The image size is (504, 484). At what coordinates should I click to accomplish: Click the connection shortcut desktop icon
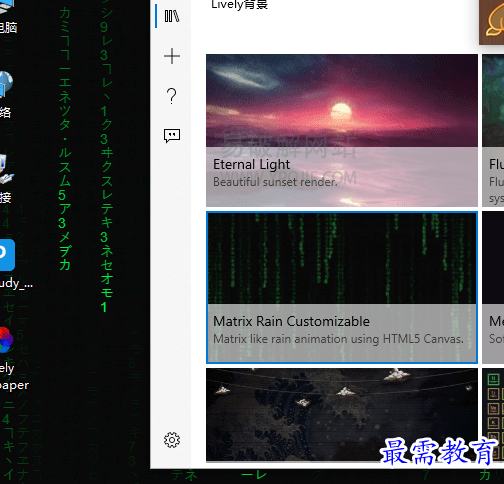[x=6, y=169]
